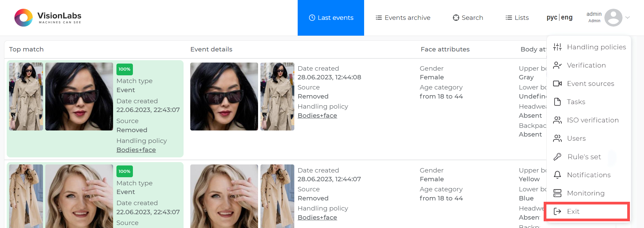This screenshot has width=644, height=228.
Task: Click the ISO verification people icon
Action: click(557, 120)
